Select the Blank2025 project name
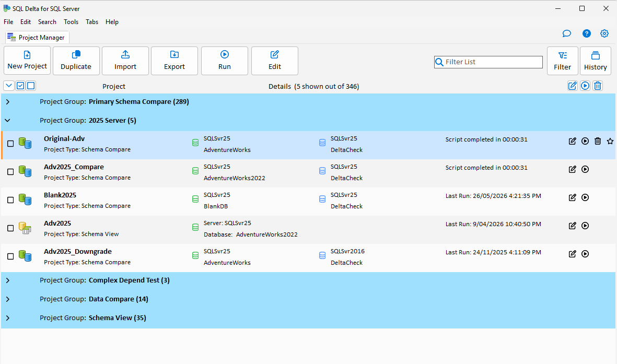Image resolution: width=617 pixels, height=364 pixels. pyautogui.click(x=60, y=195)
